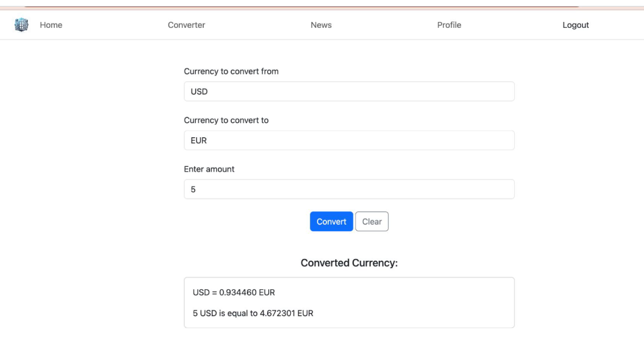Click the "Converted Currency:" heading
The image size is (644, 354).
point(349,263)
